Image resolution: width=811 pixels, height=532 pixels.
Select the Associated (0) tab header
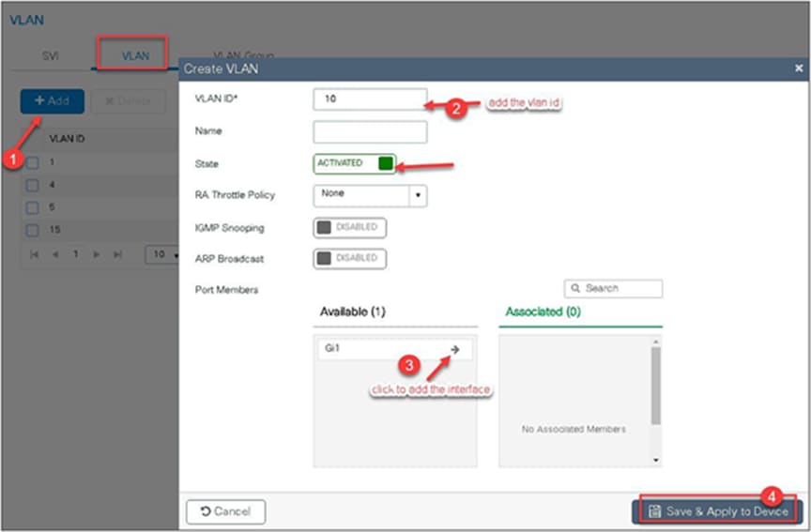pyautogui.click(x=543, y=312)
